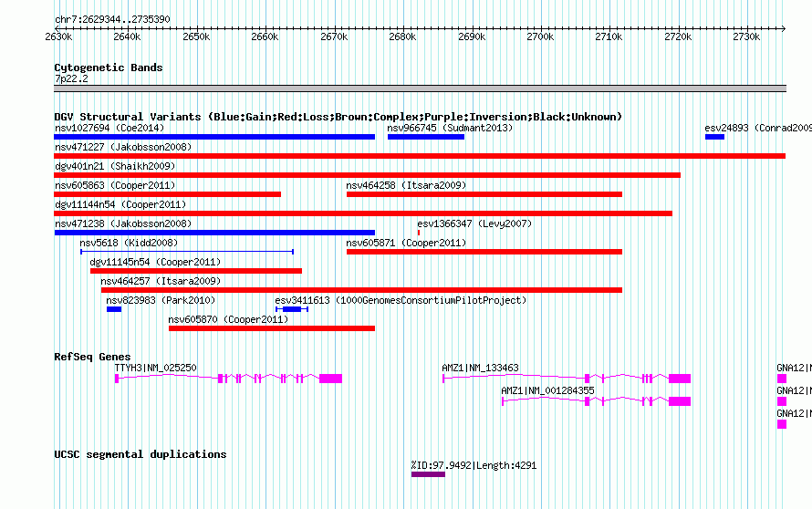Click the Cytogenetic Bands track title
The image size is (812, 509).
coord(109,68)
